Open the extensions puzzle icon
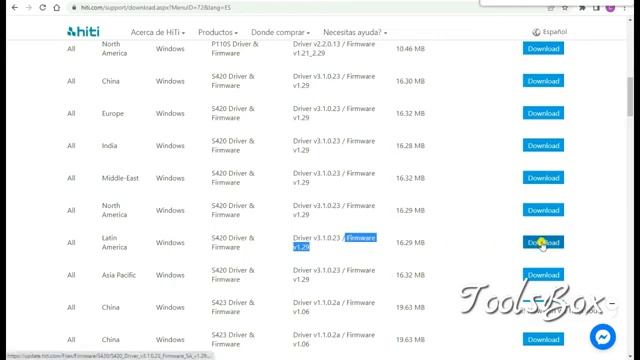Screen dimensions: 640x360 coord(582,8)
